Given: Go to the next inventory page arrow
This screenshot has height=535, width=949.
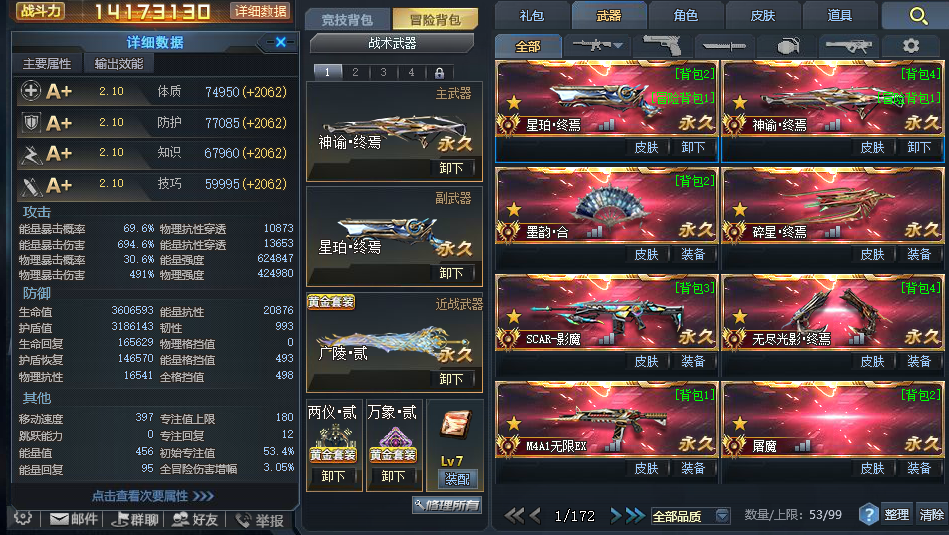Looking at the screenshot, I should pyautogui.click(x=616, y=516).
